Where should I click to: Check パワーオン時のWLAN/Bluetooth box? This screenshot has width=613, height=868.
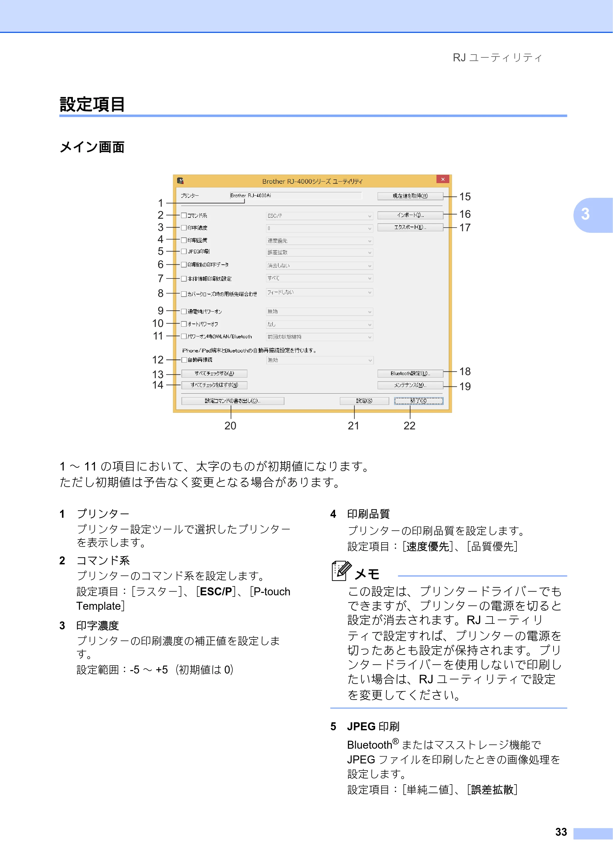pyautogui.click(x=184, y=336)
